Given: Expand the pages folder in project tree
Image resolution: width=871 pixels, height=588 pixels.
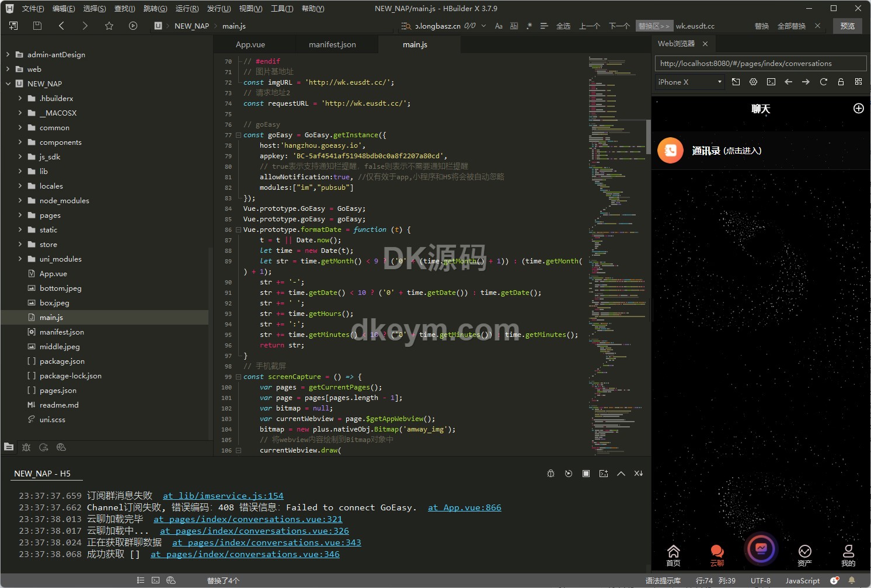Looking at the screenshot, I should point(20,215).
